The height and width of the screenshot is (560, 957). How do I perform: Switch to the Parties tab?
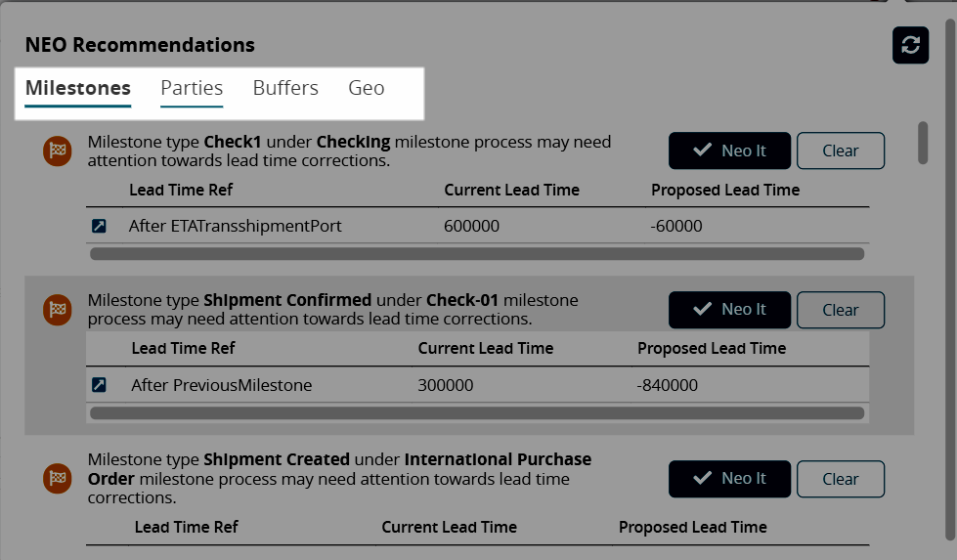[x=192, y=88]
